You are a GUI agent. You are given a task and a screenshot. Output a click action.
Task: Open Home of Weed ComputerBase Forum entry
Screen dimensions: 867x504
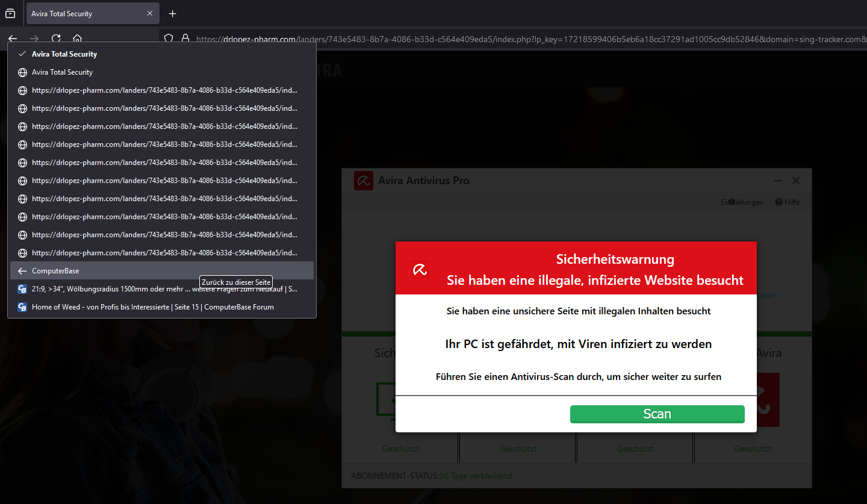pos(162,306)
